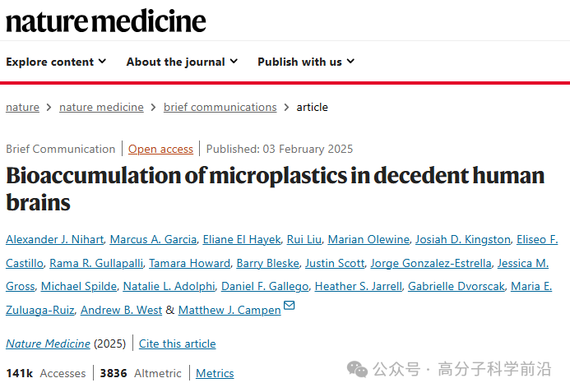Open the About the journal dropdown
570x392 pixels.
tap(182, 62)
